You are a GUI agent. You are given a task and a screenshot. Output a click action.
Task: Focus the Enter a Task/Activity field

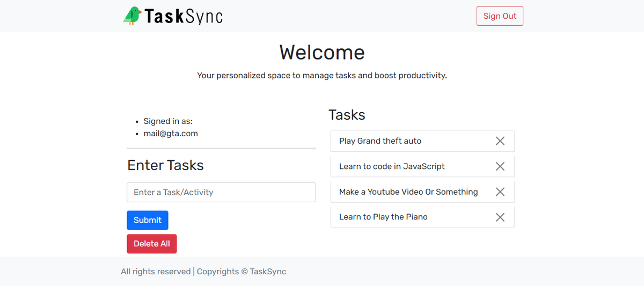click(x=221, y=192)
